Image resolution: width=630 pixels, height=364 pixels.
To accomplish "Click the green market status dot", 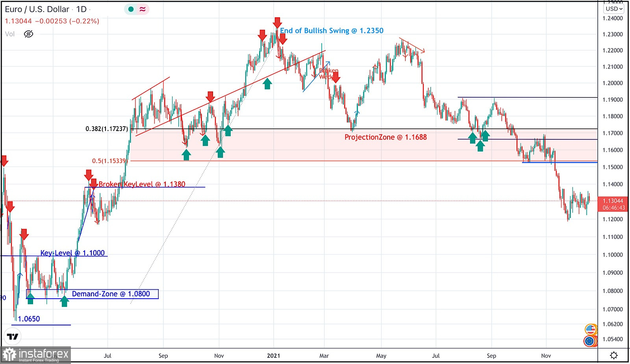I will tap(131, 9).
